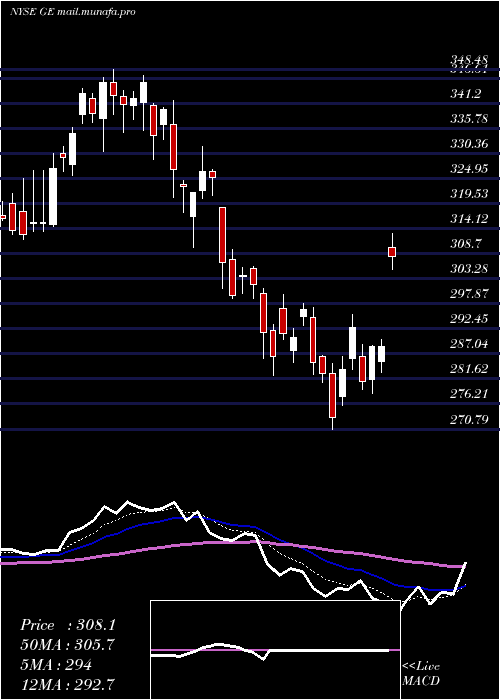The width and height of the screenshot is (500, 700).
Task: Click inside the MACD inset chart box
Action: (275, 650)
